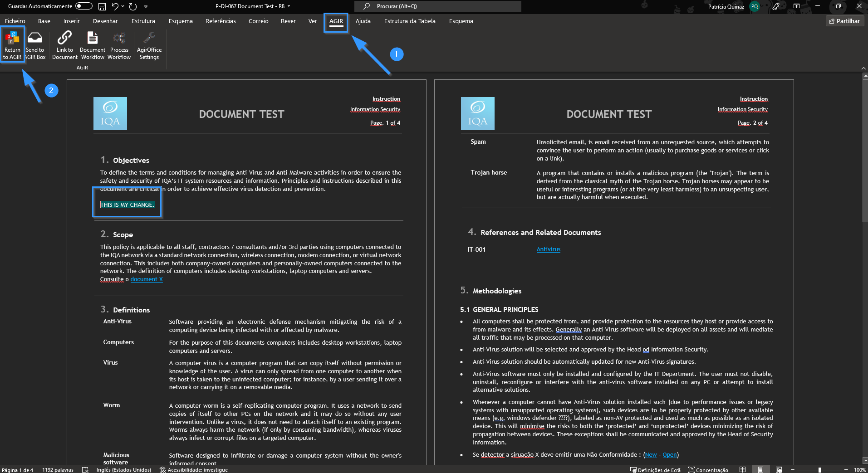Switch to Read Mode view

(742, 470)
